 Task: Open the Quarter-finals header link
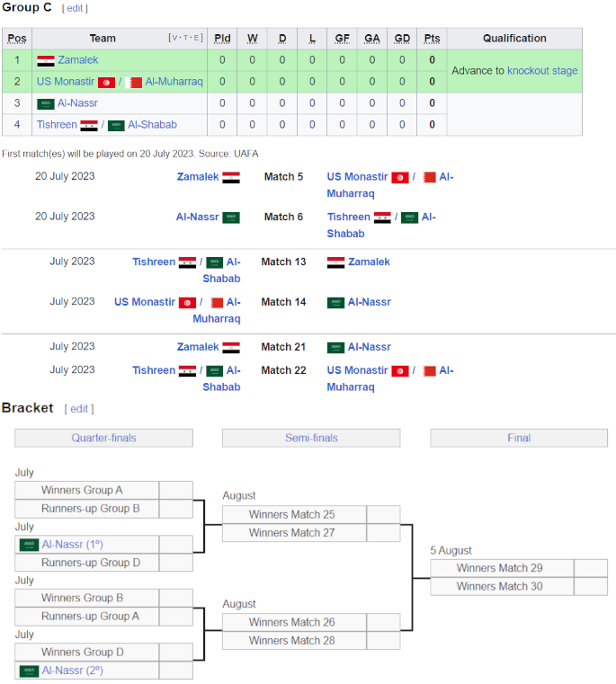(x=104, y=438)
